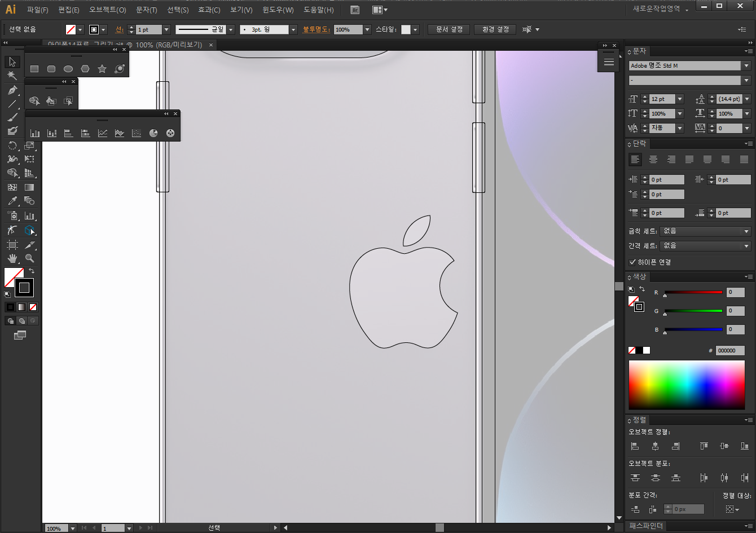Set paragraph alignment to center
The height and width of the screenshot is (533, 756).
pos(653,160)
